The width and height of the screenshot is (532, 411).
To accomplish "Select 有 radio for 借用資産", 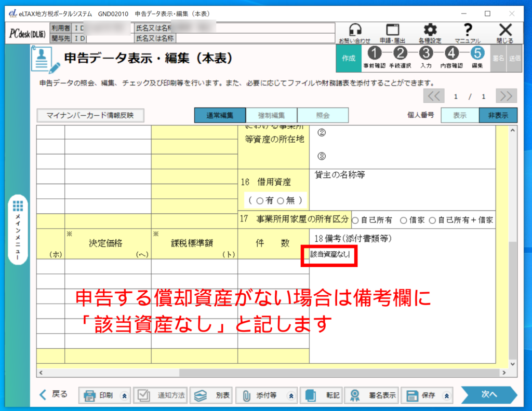I will tap(260, 201).
